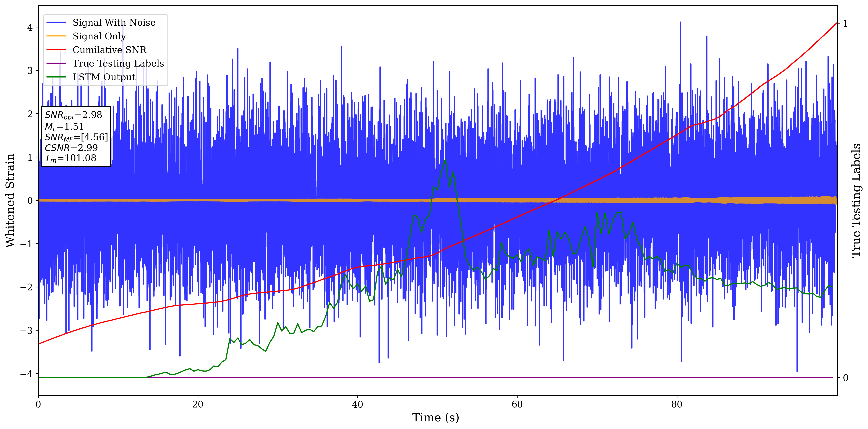Viewport: 868px width, 429px height.
Task: Click the x-axis tick label 80
Action: [677, 404]
